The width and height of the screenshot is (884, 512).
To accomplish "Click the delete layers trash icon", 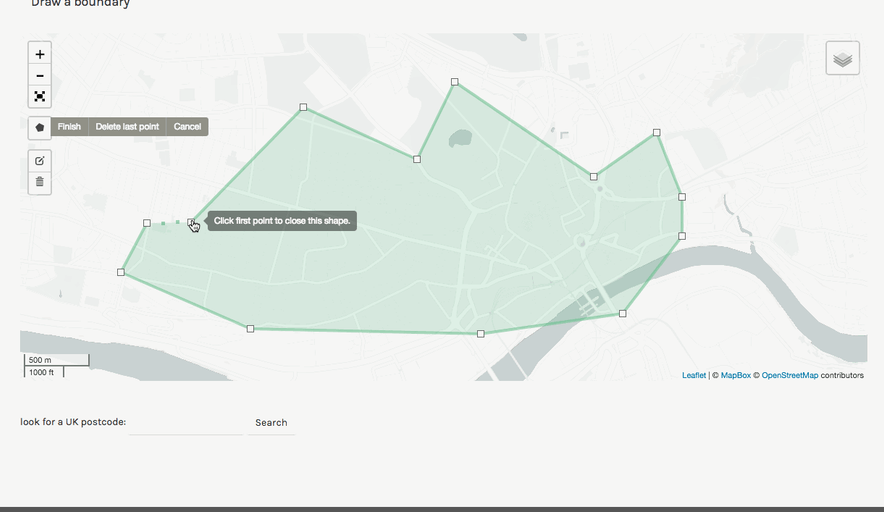I will pyautogui.click(x=40, y=182).
